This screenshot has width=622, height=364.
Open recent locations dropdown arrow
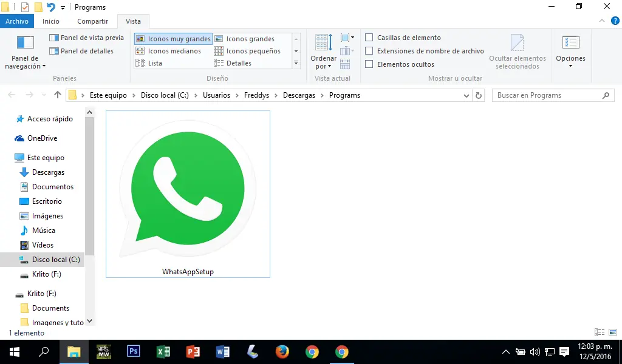[x=44, y=95]
